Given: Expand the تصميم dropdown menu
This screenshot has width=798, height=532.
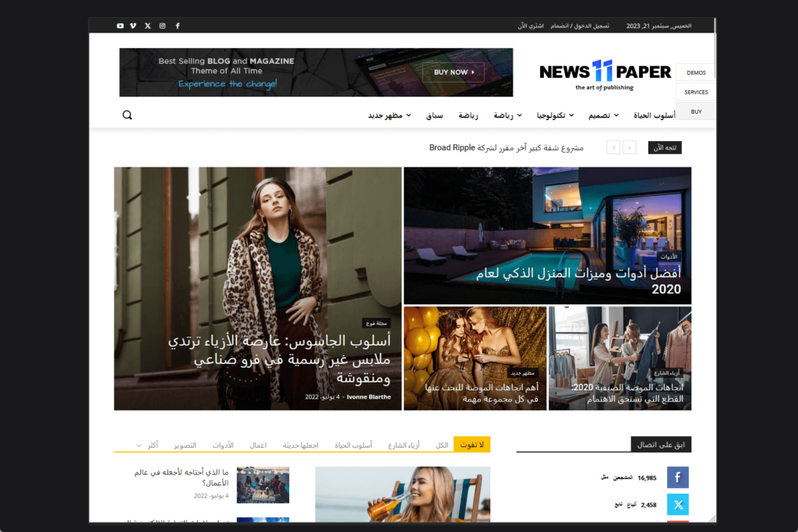Looking at the screenshot, I should click(x=603, y=115).
